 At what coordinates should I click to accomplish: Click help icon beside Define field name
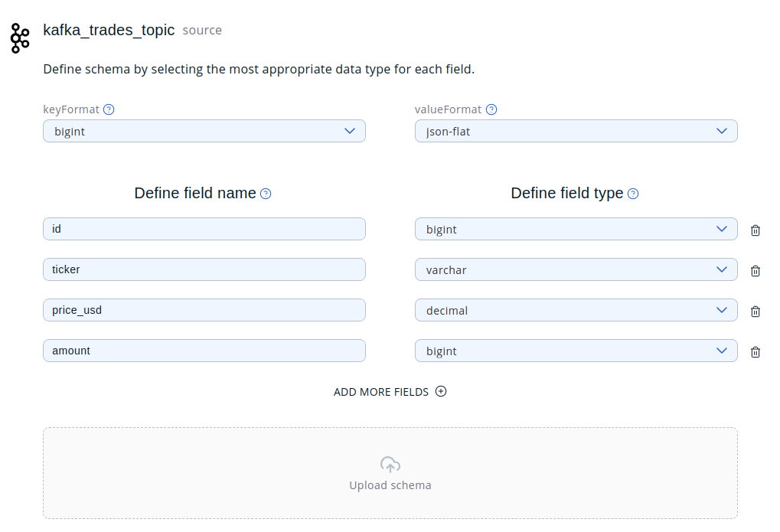click(266, 194)
